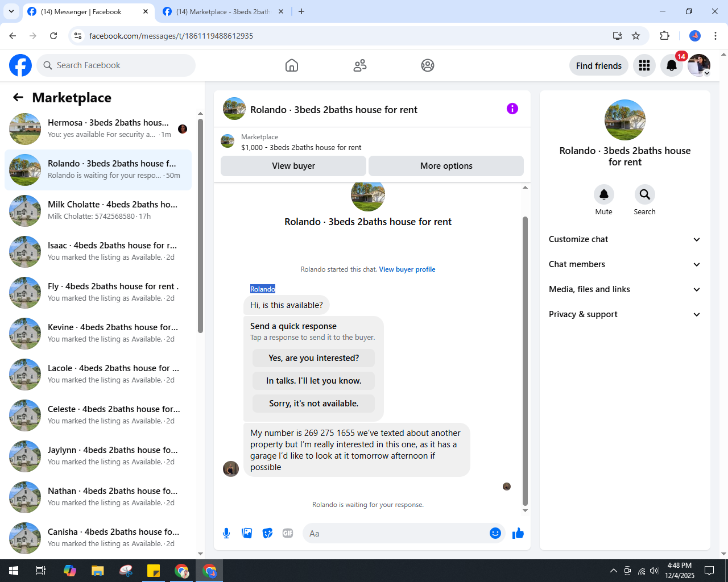The width and height of the screenshot is (728, 582).
Task: Expand Media, files and links section
Action: (x=625, y=289)
